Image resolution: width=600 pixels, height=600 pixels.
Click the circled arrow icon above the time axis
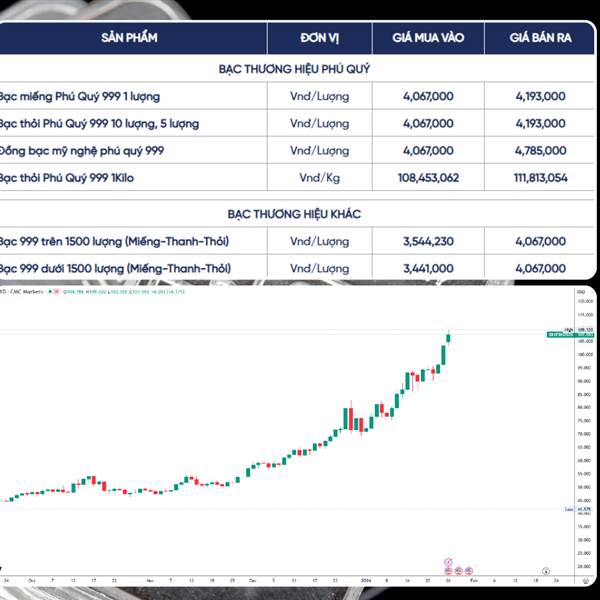(546, 571)
